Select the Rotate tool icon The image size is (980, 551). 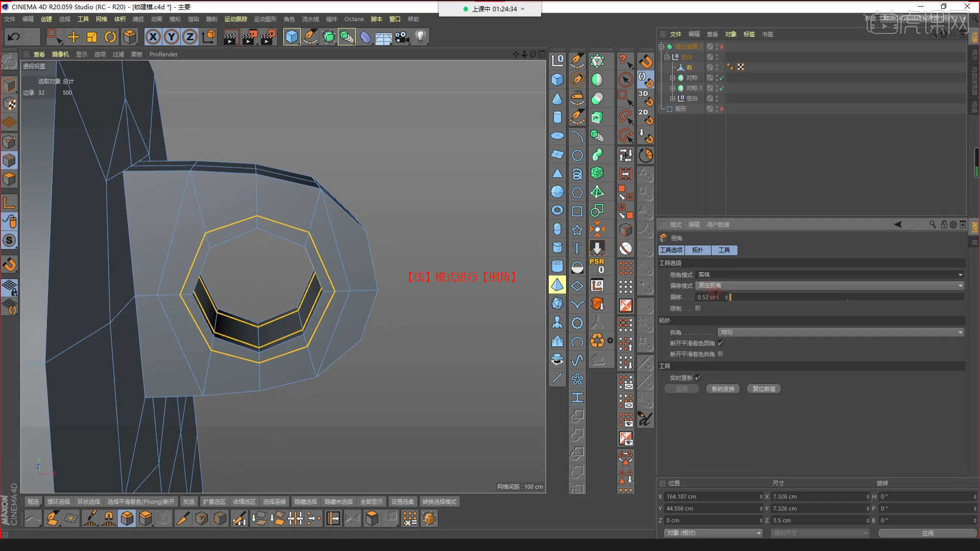110,37
